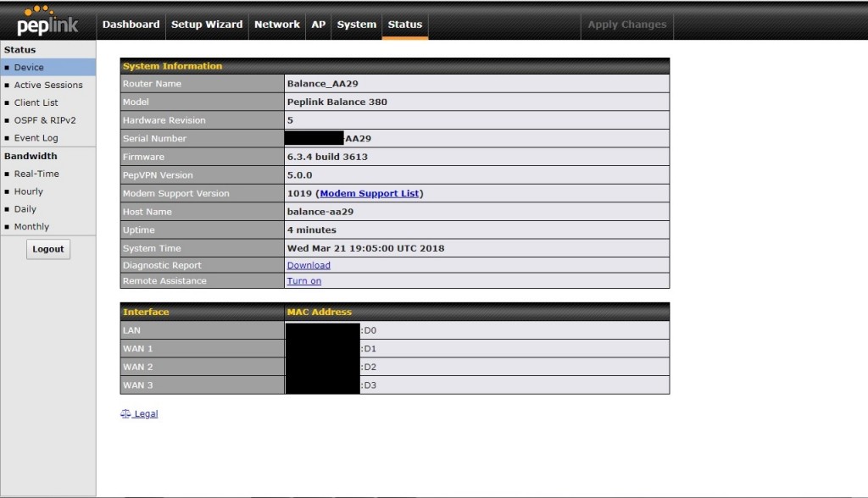
Task: Click the Logout button
Action: (48, 249)
